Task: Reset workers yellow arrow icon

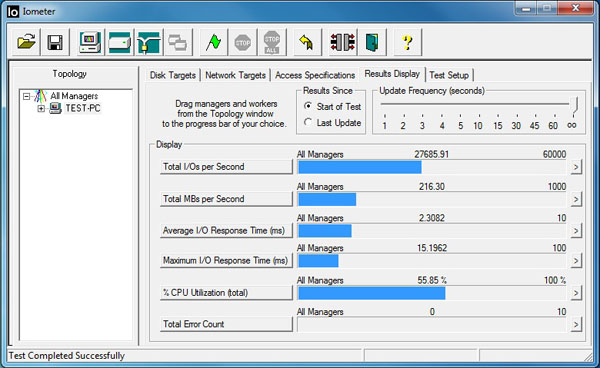Action: [x=307, y=42]
